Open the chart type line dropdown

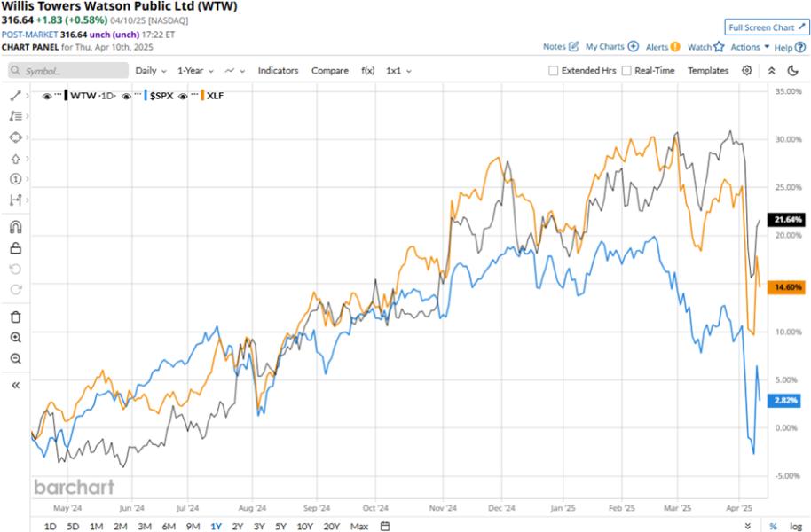coord(235,71)
